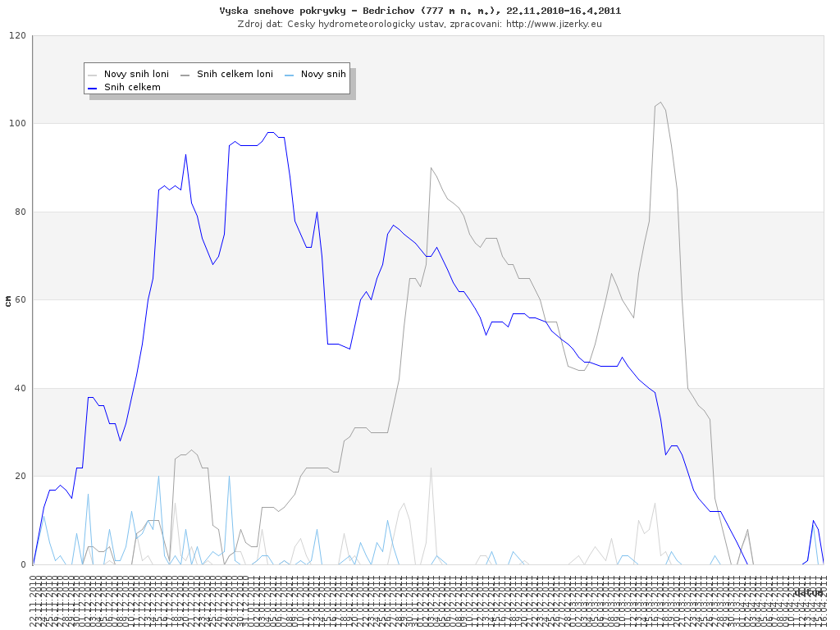Screen dimensions: 840x630
Task: Click the 120 label on the y-axis
Action: [17, 36]
